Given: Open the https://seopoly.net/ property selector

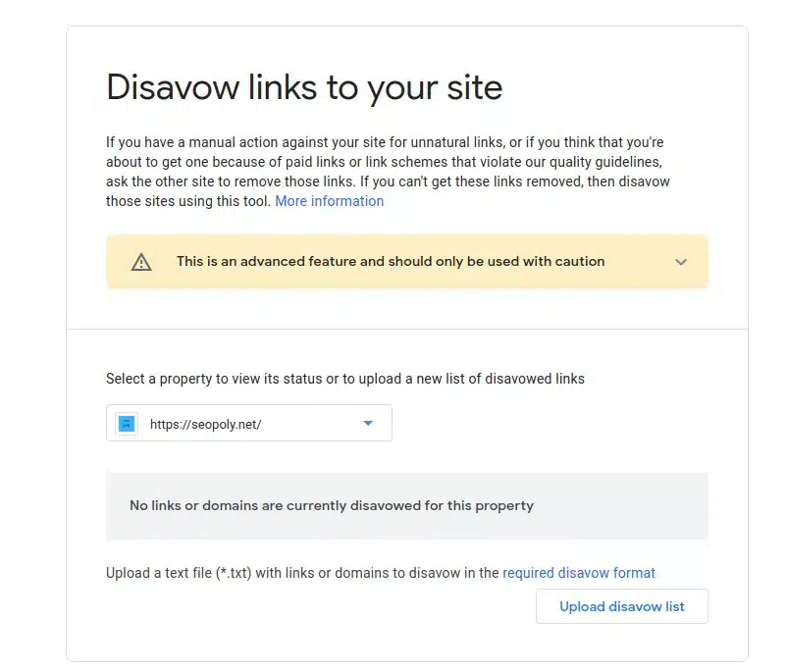Looking at the screenshot, I should [248, 423].
